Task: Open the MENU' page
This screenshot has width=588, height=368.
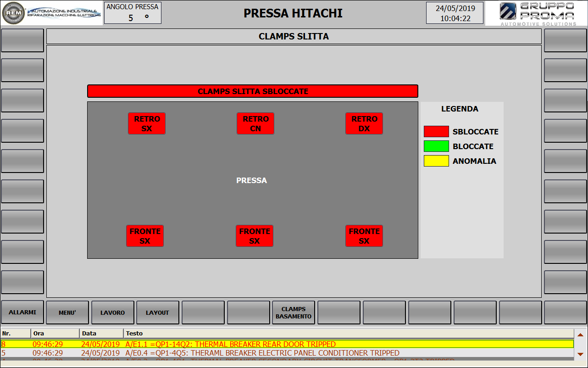Action: [67, 312]
